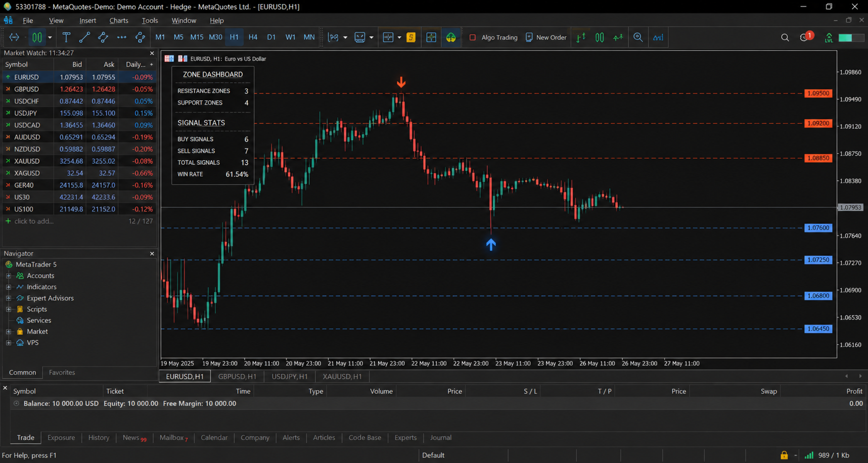
Task: Open the New Order dialog
Action: pyautogui.click(x=546, y=37)
